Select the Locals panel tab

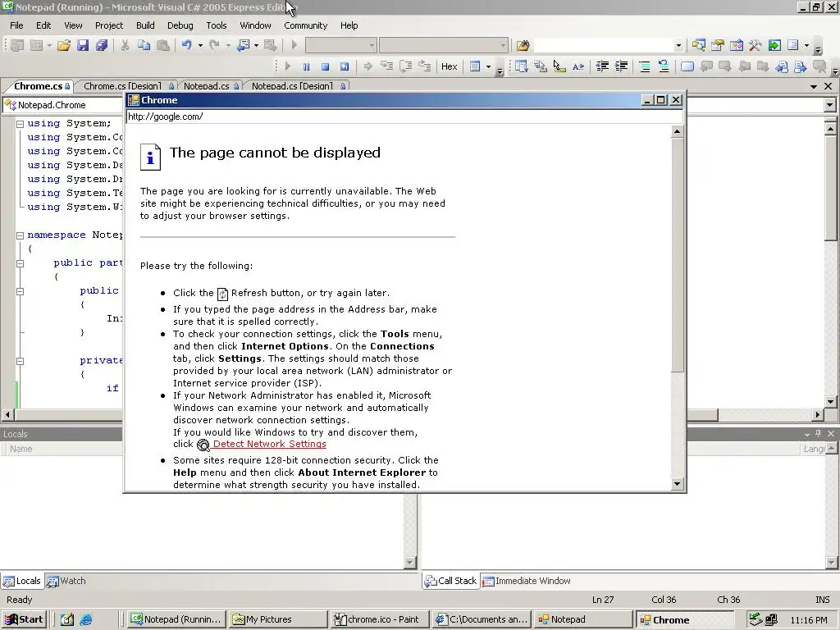click(x=22, y=581)
